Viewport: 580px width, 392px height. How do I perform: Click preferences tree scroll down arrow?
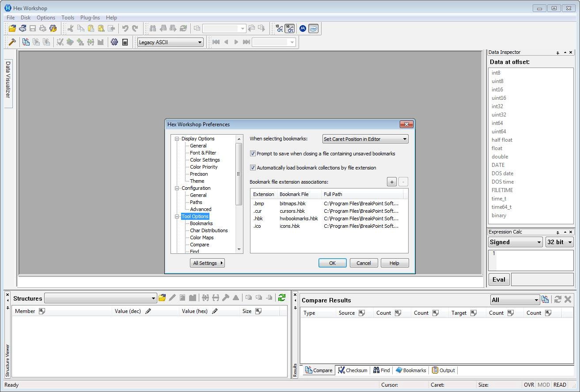[x=239, y=249]
